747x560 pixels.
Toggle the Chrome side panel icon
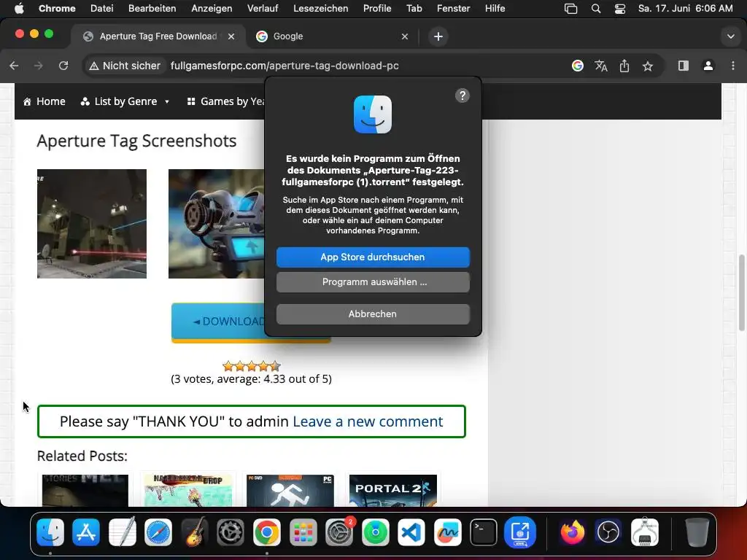[x=683, y=66]
